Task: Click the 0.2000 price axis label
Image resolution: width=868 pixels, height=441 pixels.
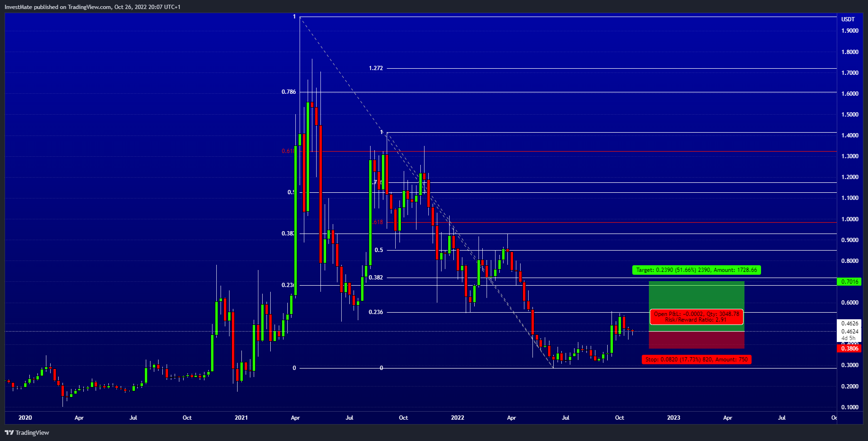Action: [x=850, y=387]
